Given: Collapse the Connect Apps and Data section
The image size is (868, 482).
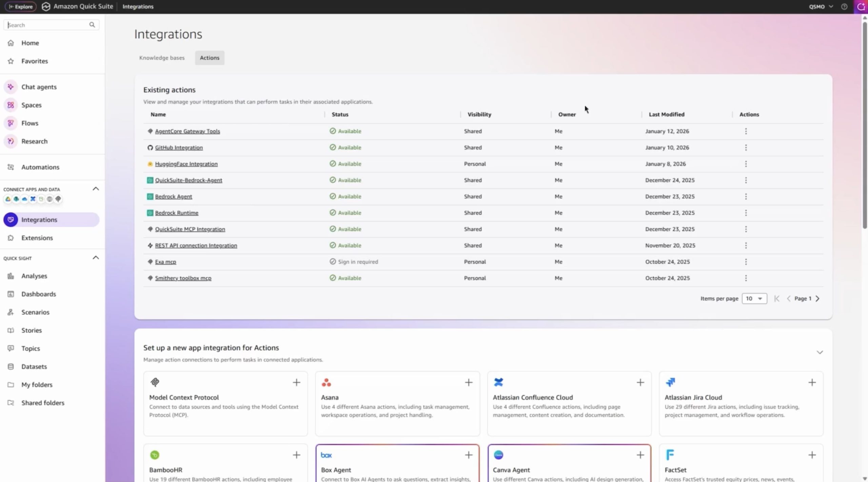Looking at the screenshot, I should 95,189.
